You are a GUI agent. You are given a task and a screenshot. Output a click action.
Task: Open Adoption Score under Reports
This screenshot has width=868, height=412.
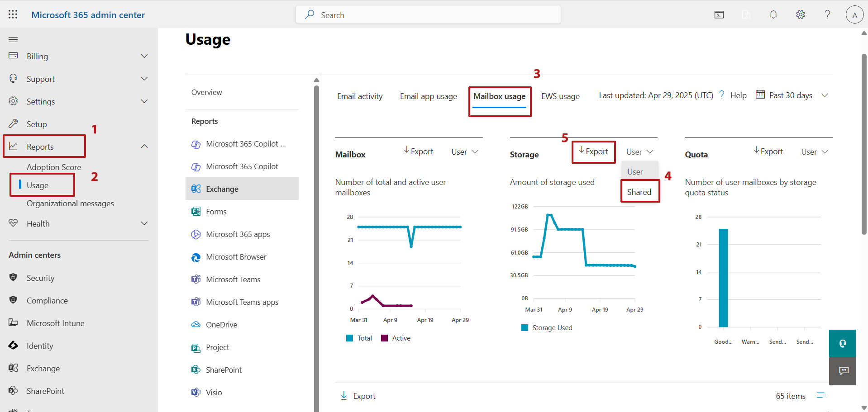(x=54, y=167)
